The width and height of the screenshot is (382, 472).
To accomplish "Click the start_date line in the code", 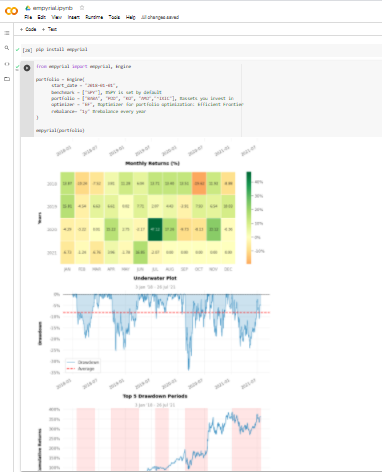I will pos(84,86).
